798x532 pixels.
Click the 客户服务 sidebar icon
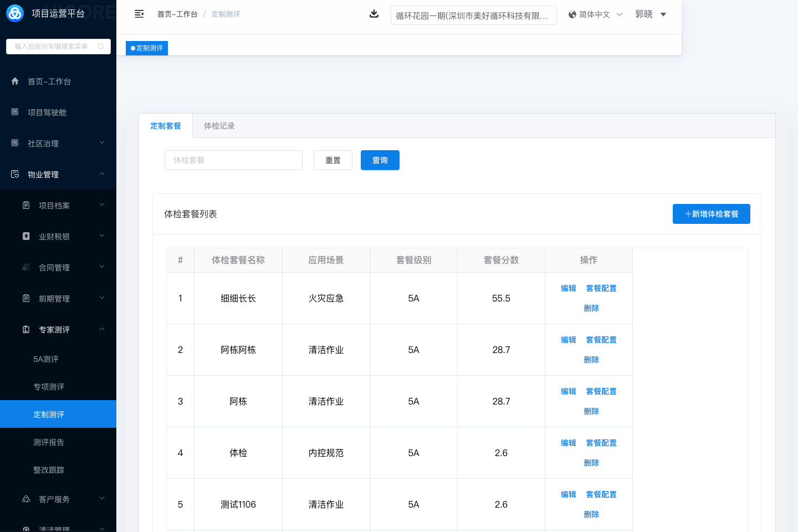pyautogui.click(x=26, y=499)
